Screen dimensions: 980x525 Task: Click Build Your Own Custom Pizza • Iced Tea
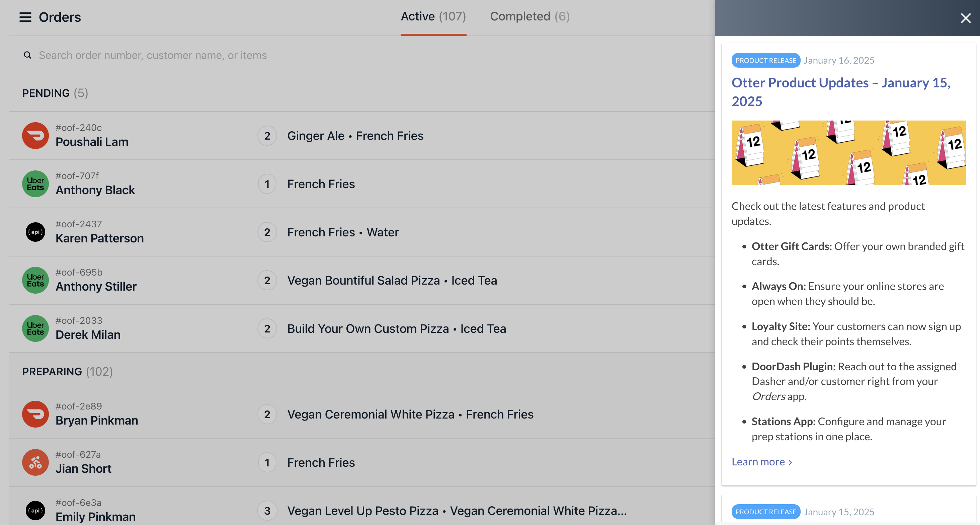coord(396,329)
